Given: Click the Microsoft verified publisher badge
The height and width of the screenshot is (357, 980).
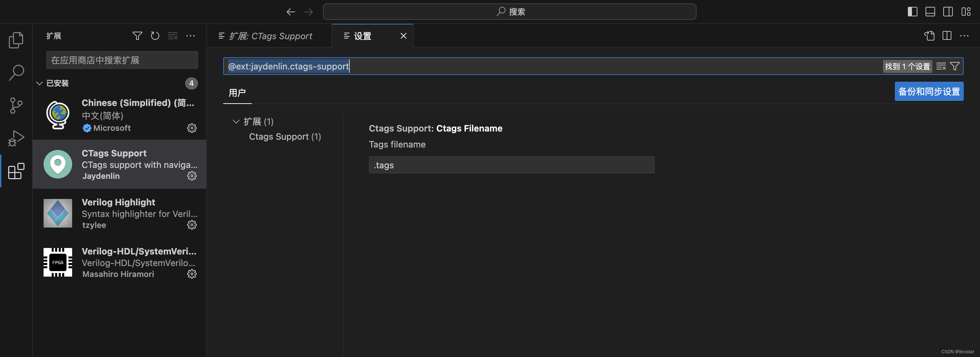Looking at the screenshot, I should [x=87, y=128].
